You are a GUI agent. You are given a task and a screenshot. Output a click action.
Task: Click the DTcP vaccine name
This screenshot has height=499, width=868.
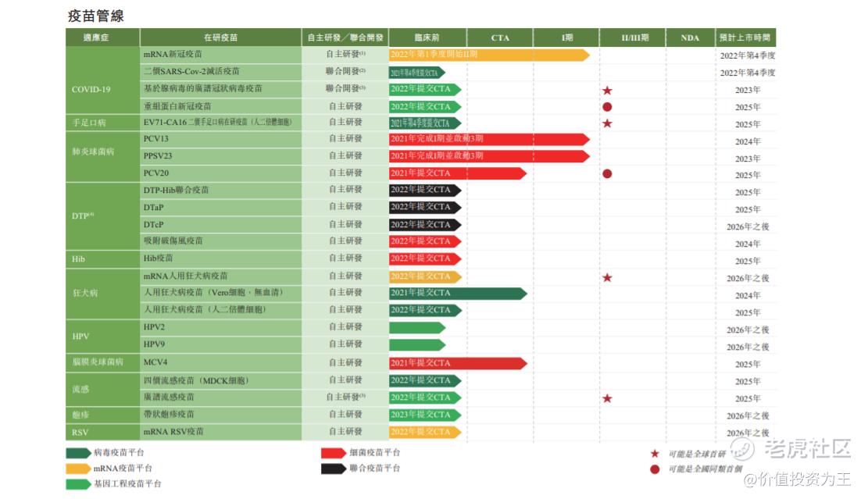(153, 225)
